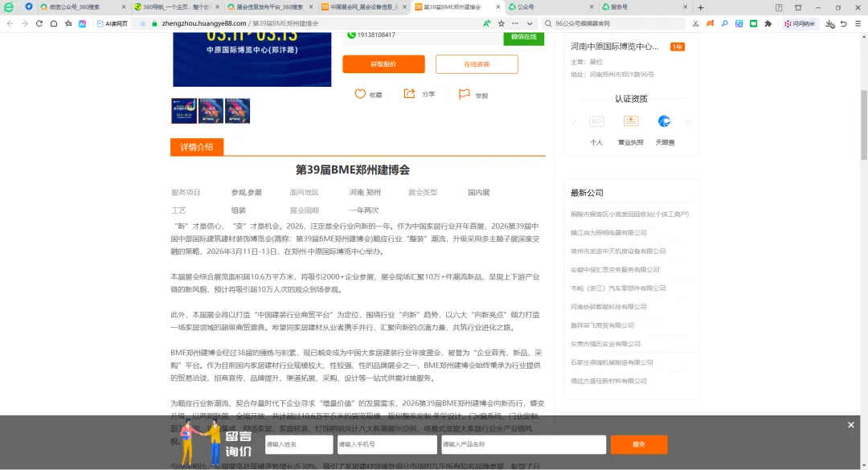Image resolution: width=868 pixels, height=470 pixels.
Task: Click the orange game controller extension icon
Action: coord(710,24)
